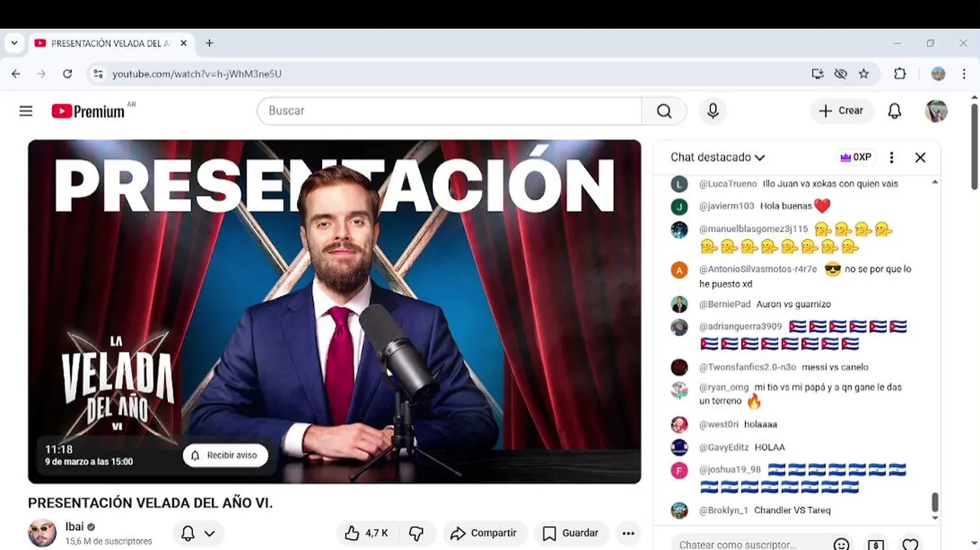The width and height of the screenshot is (980, 550).
Task: Bookmark this page with star icon
Action: 863,74
